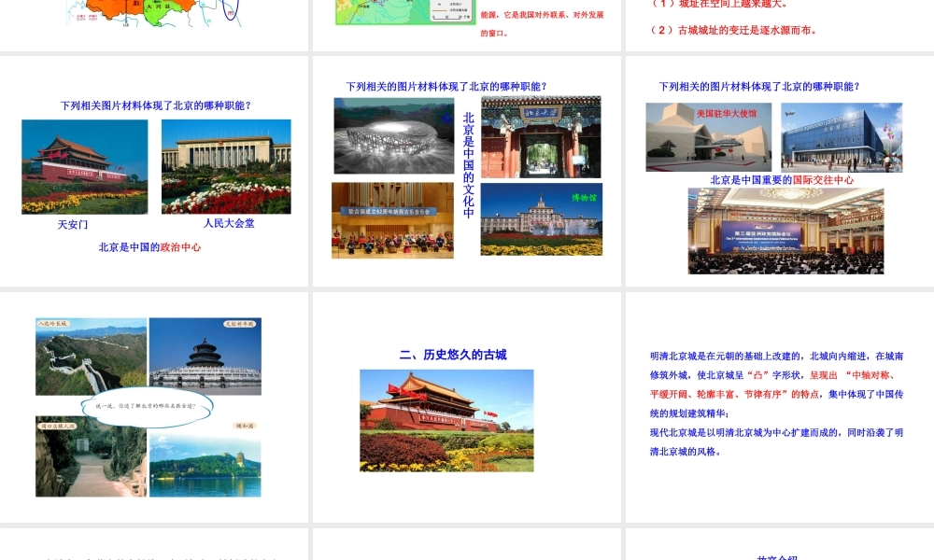Click the 美国驻华大使馆 embassy photo
934x560 pixels.
point(708,137)
